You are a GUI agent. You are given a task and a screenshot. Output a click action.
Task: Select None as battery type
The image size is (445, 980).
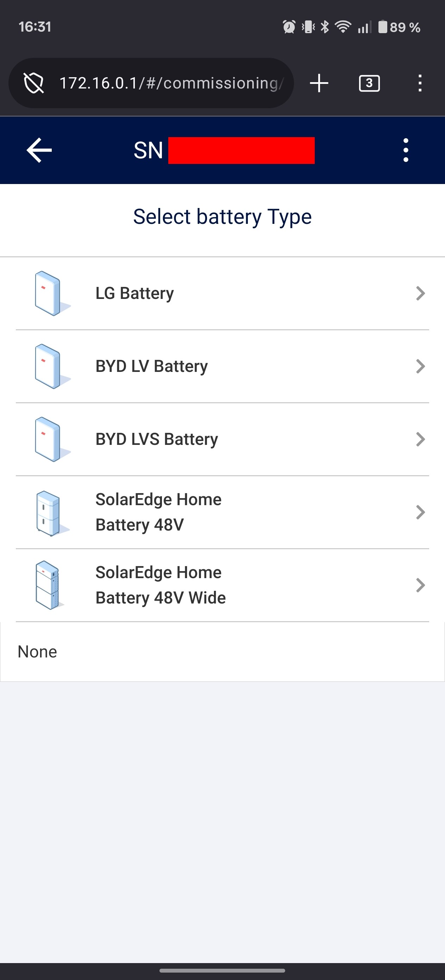(x=37, y=652)
